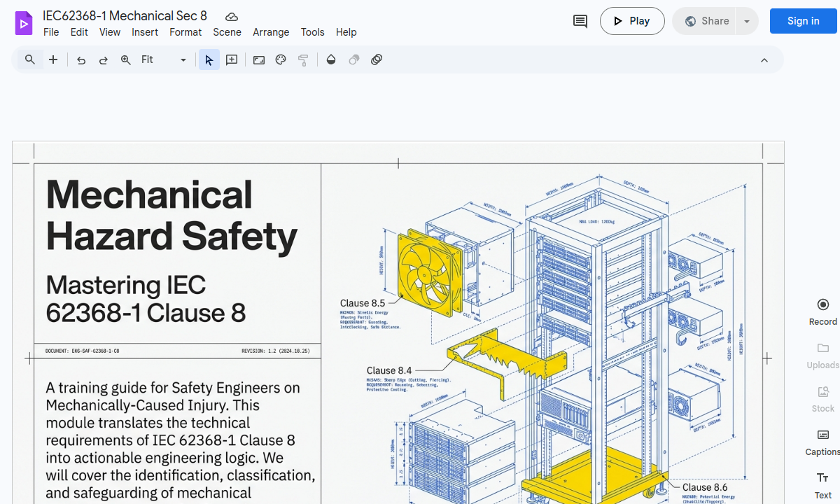Click the Redo icon

104,59
